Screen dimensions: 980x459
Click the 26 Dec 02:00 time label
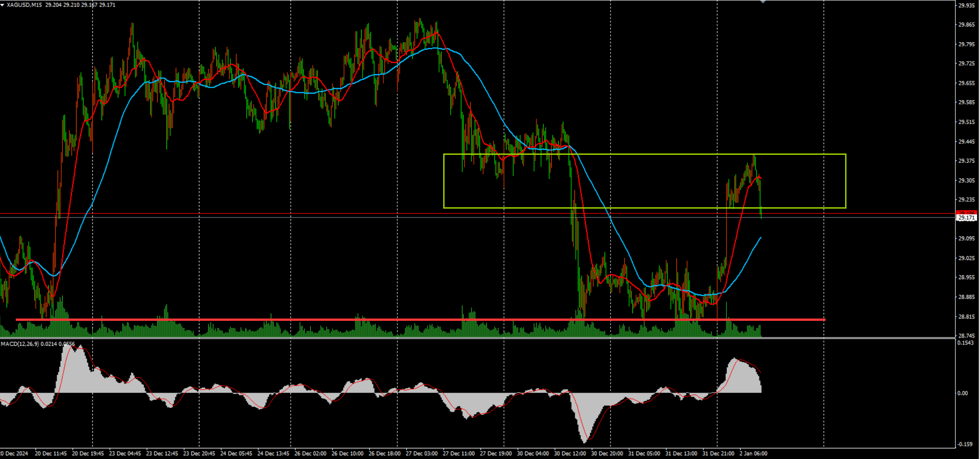pos(311,453)
